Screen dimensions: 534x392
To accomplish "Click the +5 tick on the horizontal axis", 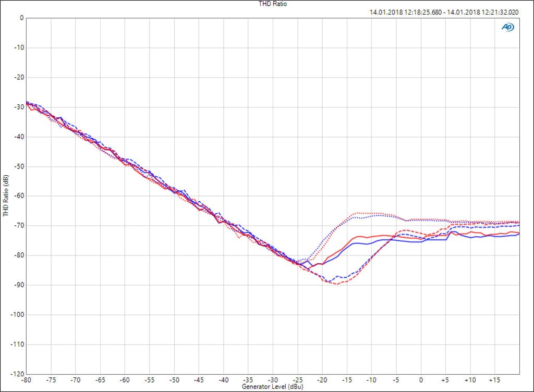I will click(445, 380).
